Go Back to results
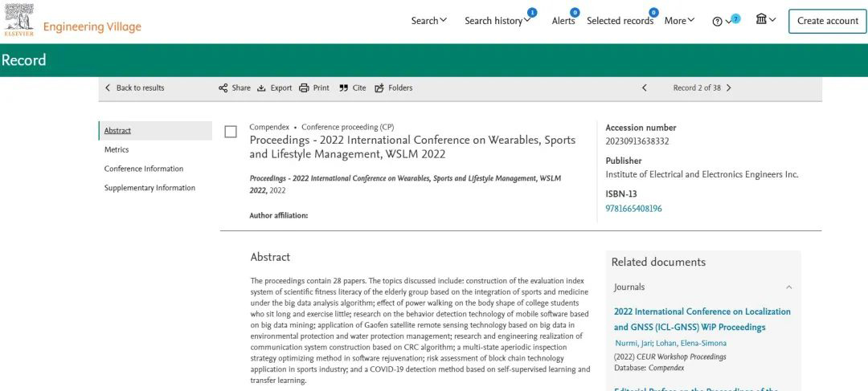The image size is (868, 391). pos(134,88)
